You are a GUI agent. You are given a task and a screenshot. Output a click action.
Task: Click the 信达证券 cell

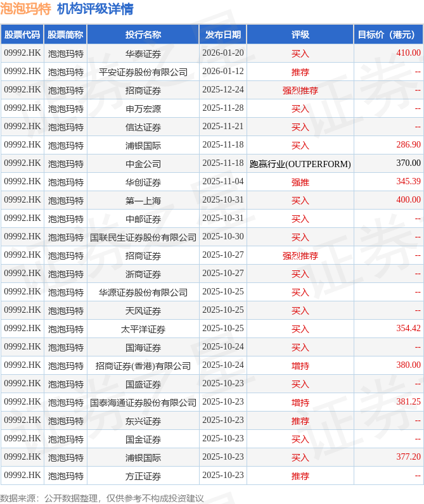click(143, 127)
